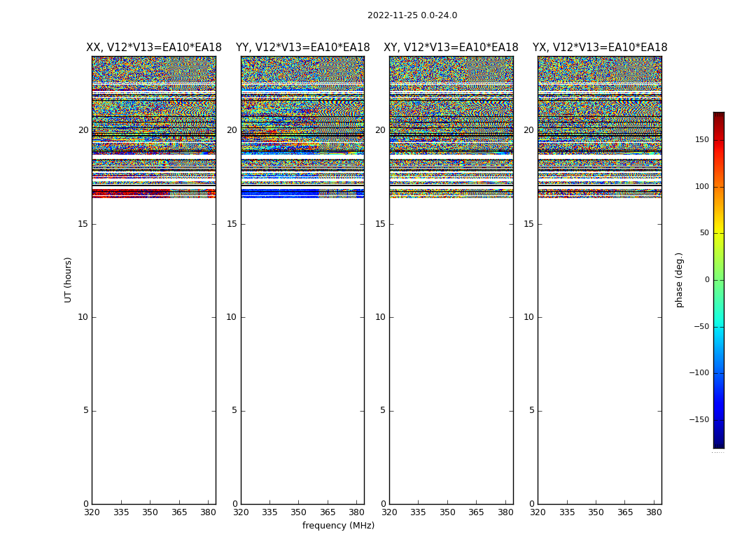Click the XX panel title 'XX, V12*V13=EA10*EA18'
Image resolution: width=735 pixels, height=560 pixels.
(x=154, y=48)
